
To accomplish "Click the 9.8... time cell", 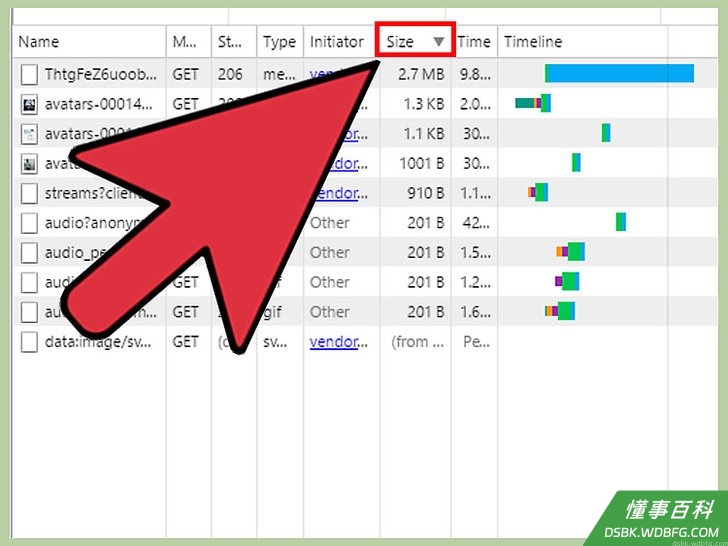I will [475, 74].
